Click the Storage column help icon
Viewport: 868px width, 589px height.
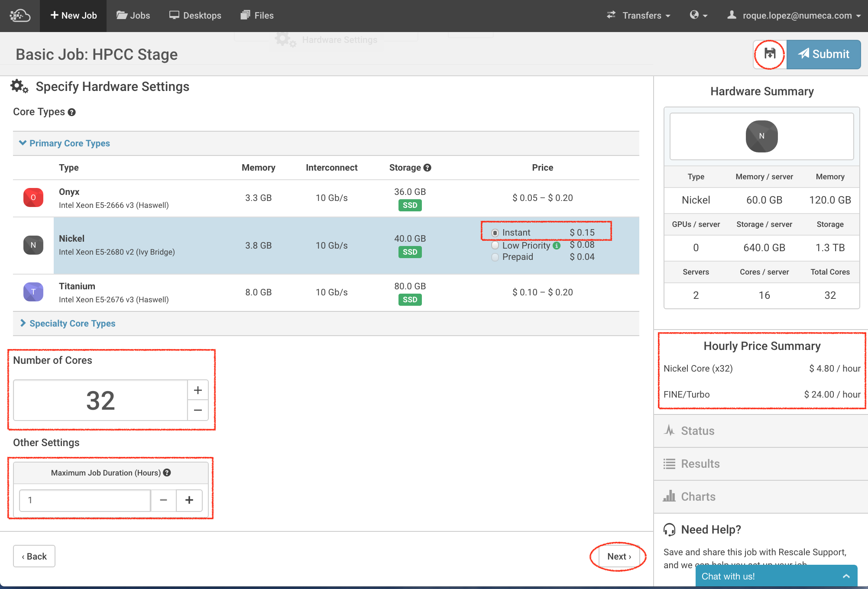point(428,168)
